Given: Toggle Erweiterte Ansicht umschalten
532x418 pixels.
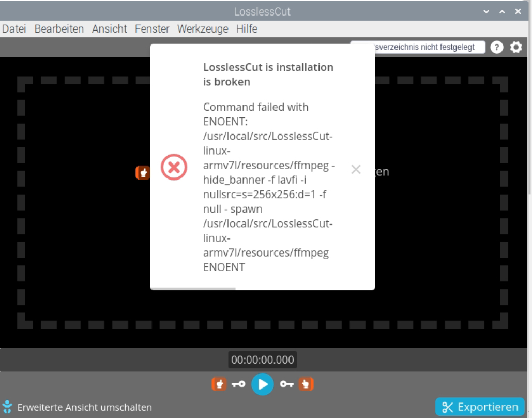Looking at the screenshot, I should 77,407.
